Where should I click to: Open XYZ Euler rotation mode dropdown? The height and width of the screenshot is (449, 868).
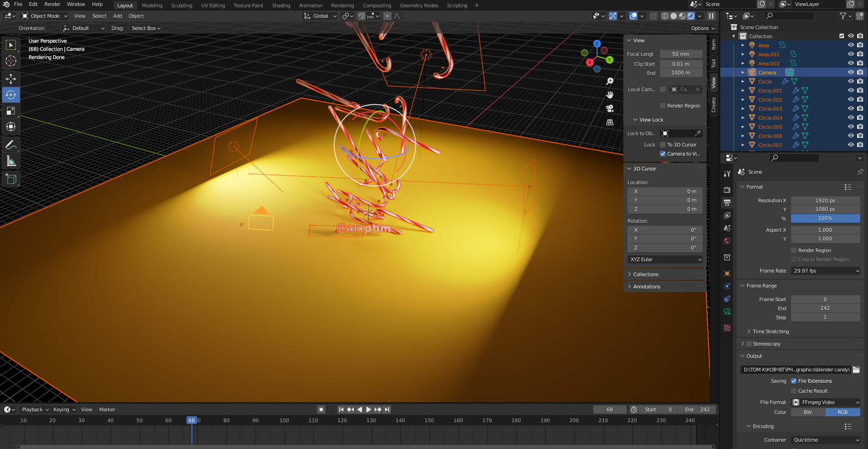665,259
